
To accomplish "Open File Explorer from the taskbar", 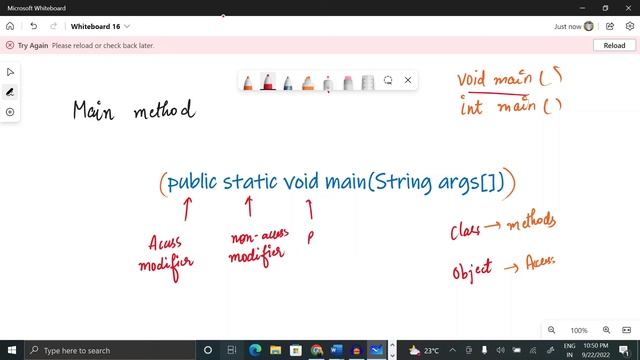I will [x=276, y=350].
